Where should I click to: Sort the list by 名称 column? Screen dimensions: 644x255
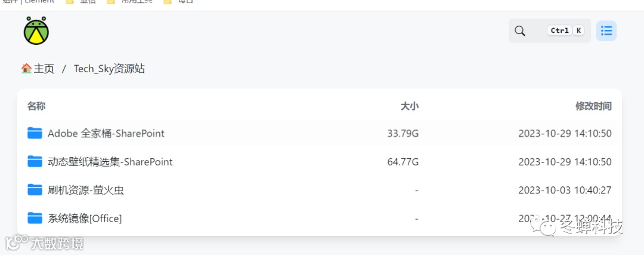(36, 106)
